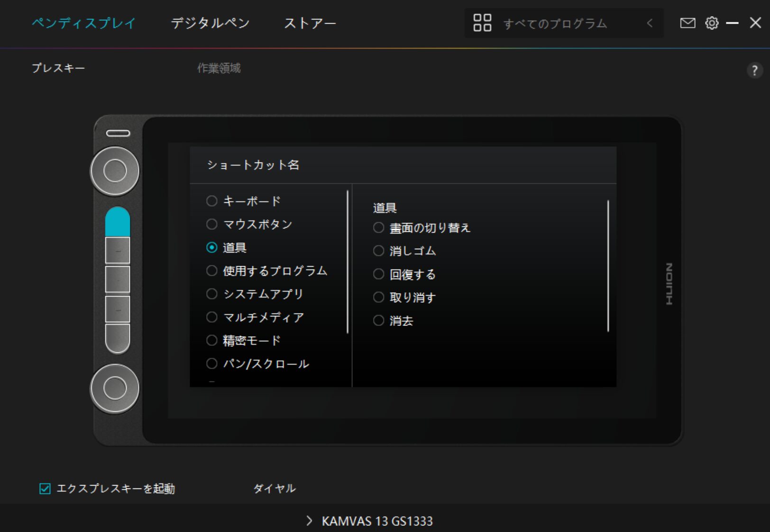Open the settings gear icon
Viewport: 770px width, 532px height.
tap(712, 23)
